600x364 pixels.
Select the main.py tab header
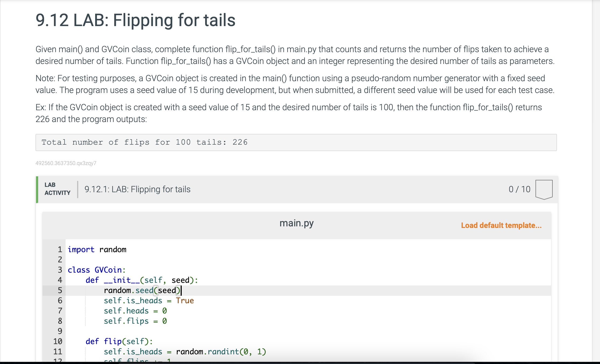(297, 223)
